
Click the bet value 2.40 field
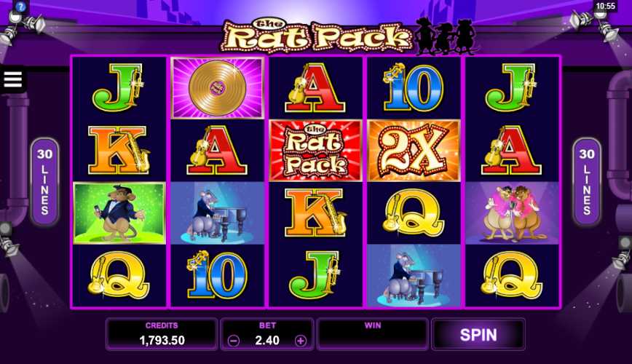[266, 341]
